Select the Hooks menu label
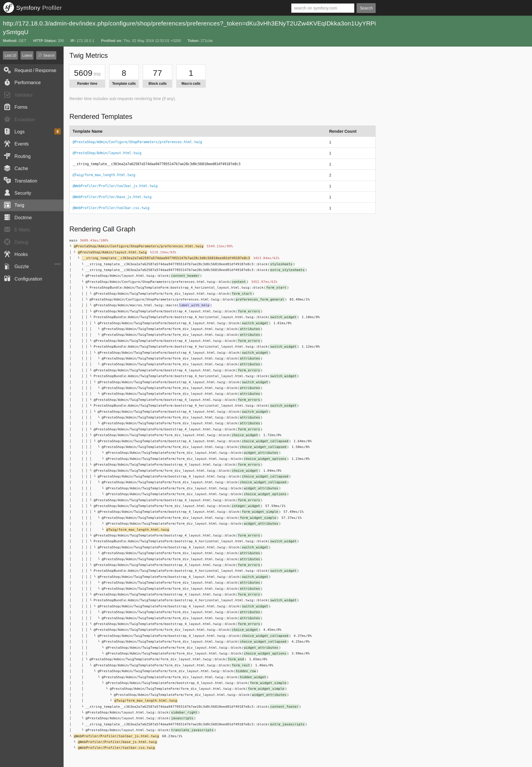The width and height of the screenshot is (532, 767). point(21,254)
